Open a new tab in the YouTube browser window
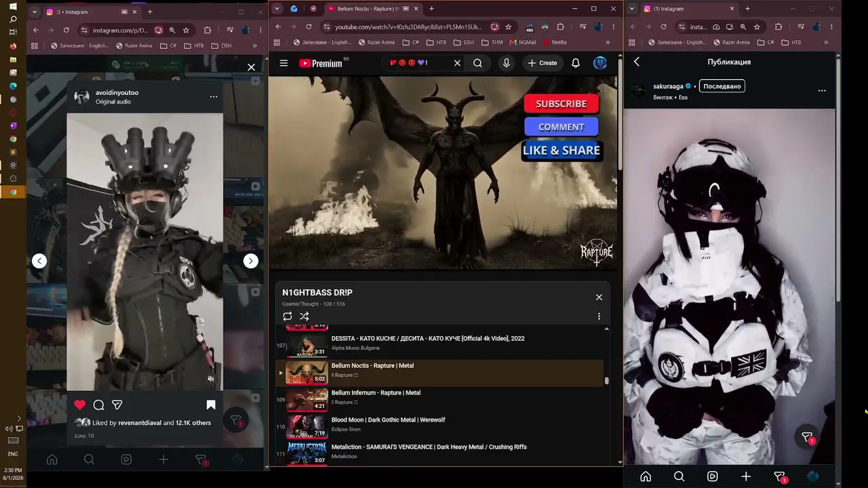Viewport: 868px width, 488px height. 431,9
